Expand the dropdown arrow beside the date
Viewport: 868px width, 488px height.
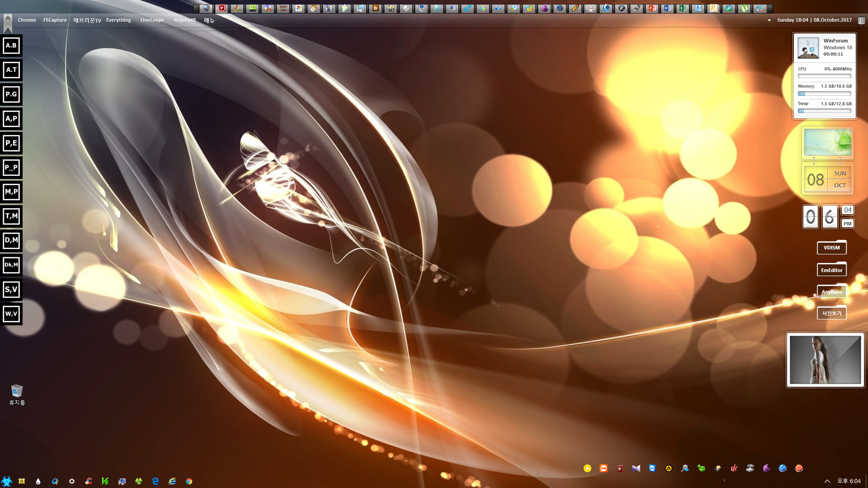[x=769, y=20]
